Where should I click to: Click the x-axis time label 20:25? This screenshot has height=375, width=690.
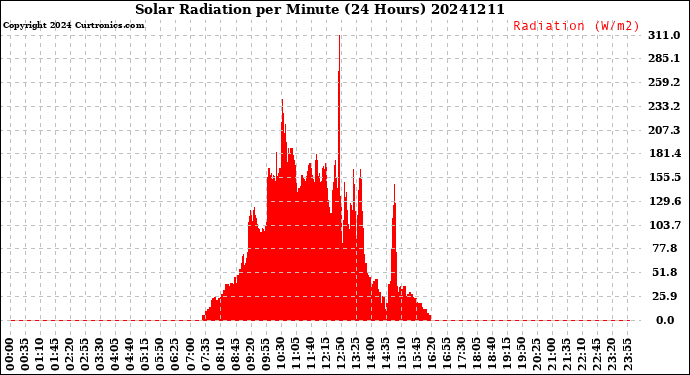[x=536, y=355]
